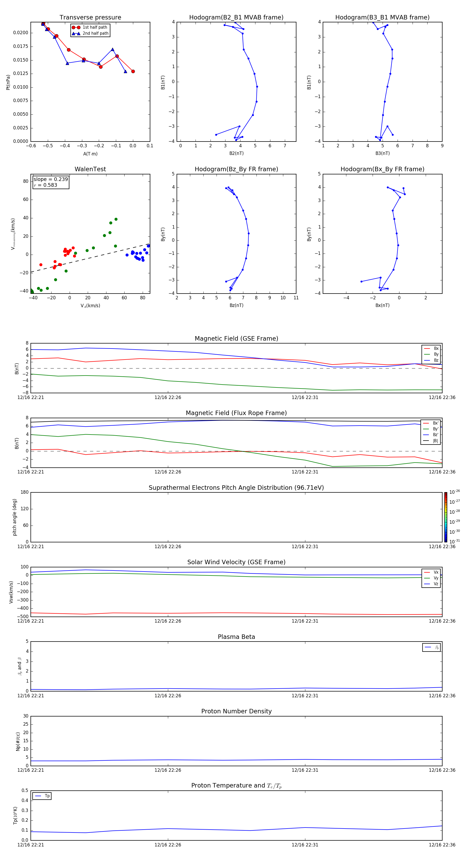This screenshot has width=473, height=868.
Task: Click the Hodogram(Bz_By FR frame) title
Action: point(236,169)
